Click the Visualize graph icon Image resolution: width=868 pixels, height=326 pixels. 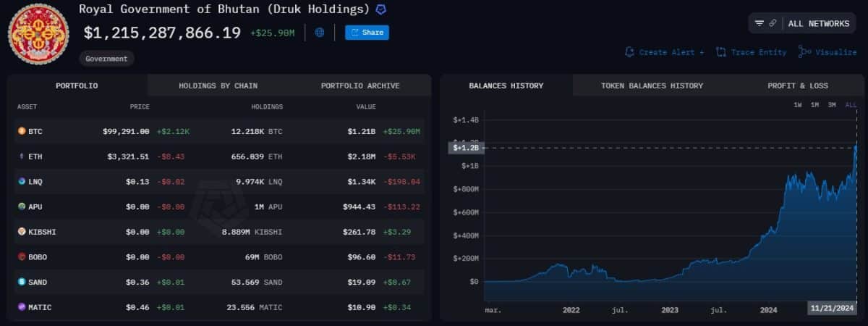click(x=804, y=52)
